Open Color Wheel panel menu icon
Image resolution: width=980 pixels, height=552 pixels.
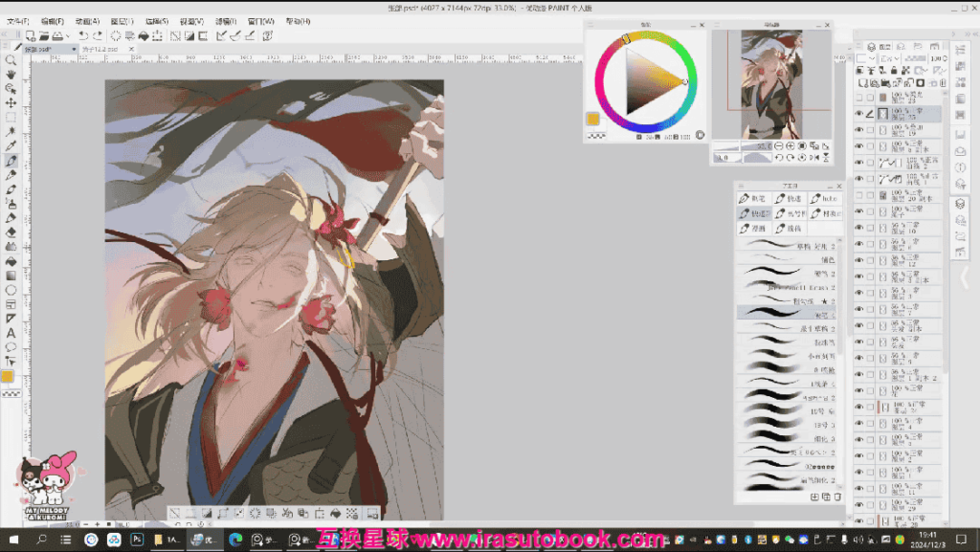[590, 25]
